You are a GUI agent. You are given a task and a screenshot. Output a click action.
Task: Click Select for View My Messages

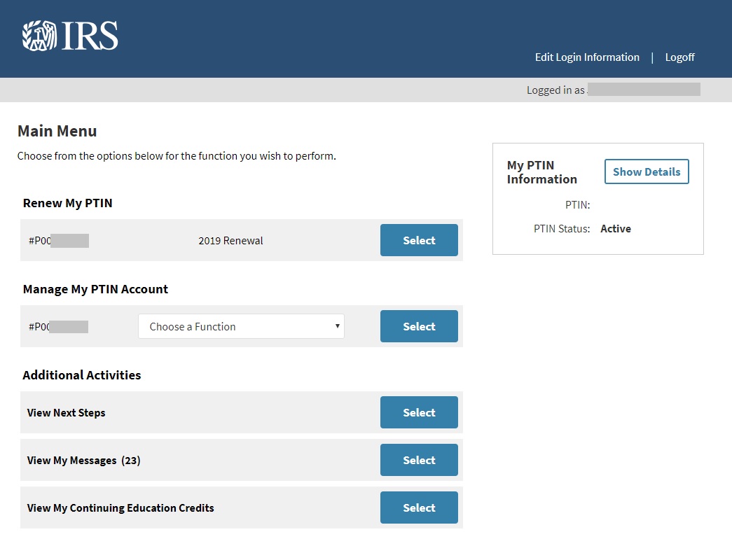point(419,460)
